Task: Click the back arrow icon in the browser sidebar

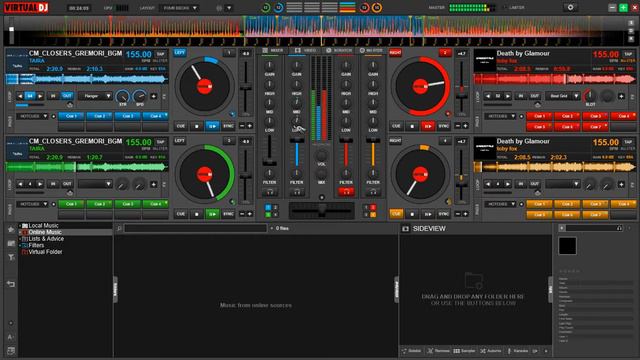Action: 11,284
